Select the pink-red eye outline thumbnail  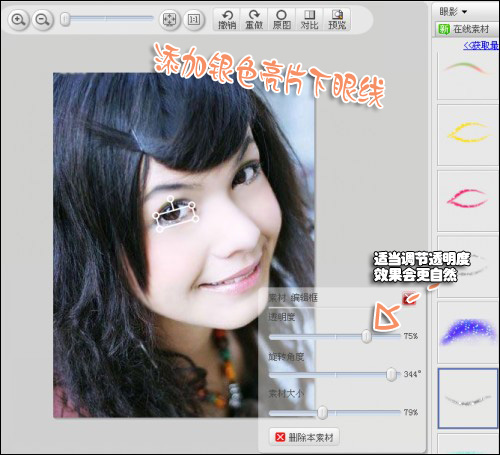point(467,200)
